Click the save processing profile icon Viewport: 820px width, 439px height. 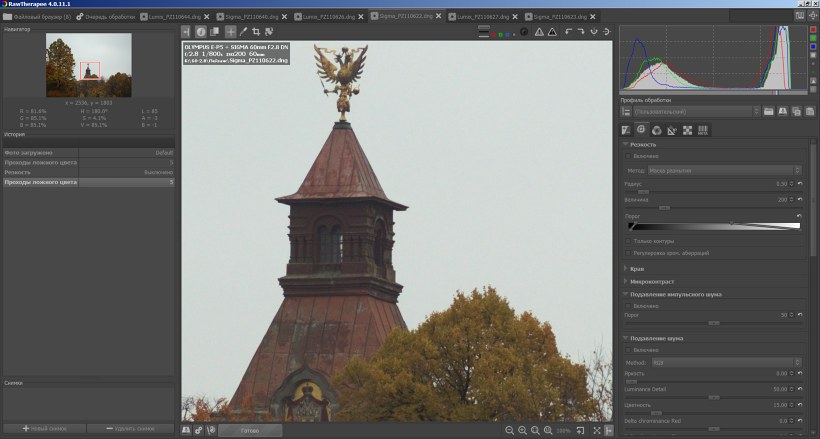click(783, 111)
